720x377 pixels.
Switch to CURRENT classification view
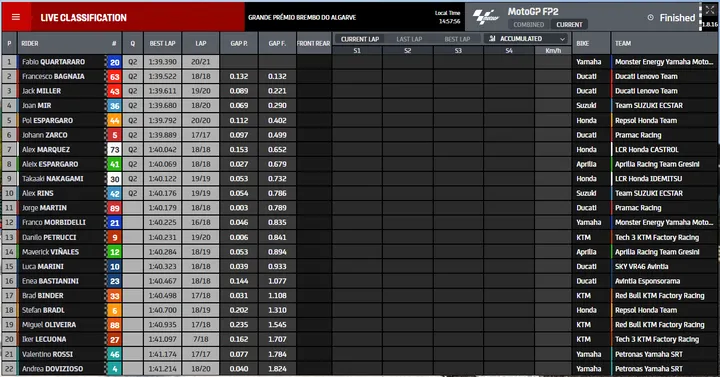pyautogui.click(x=569, y=24)
